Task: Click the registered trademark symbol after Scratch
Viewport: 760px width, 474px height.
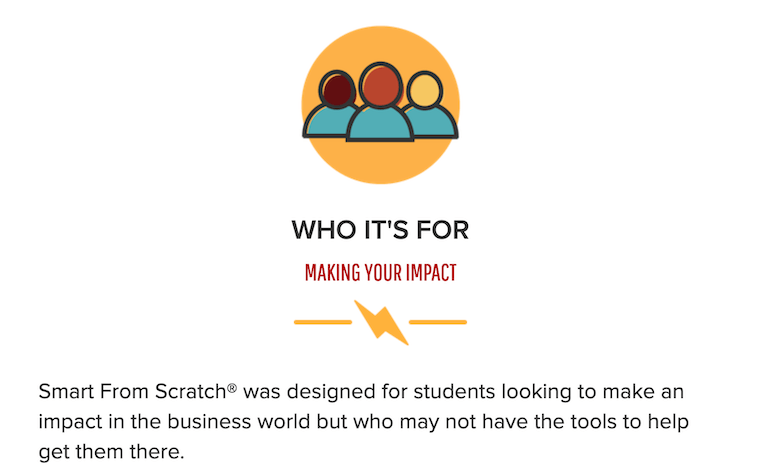Action: tap(232, 386)
